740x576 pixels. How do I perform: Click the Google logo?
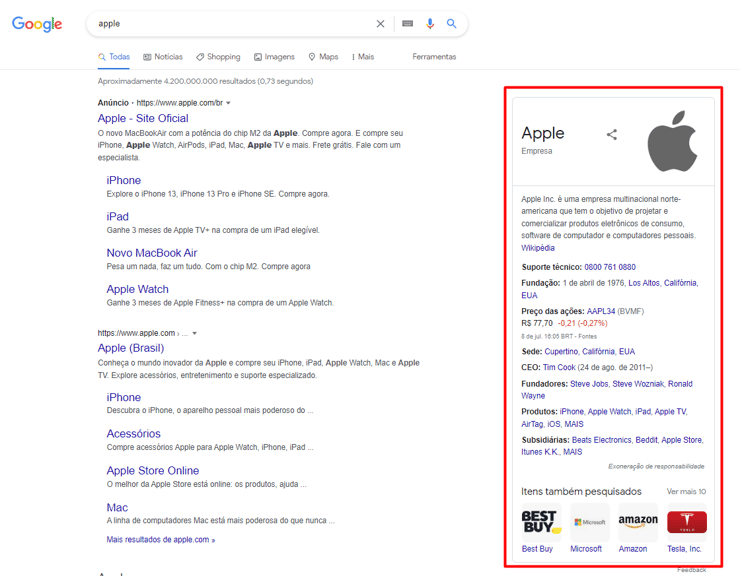click(37, 24)
